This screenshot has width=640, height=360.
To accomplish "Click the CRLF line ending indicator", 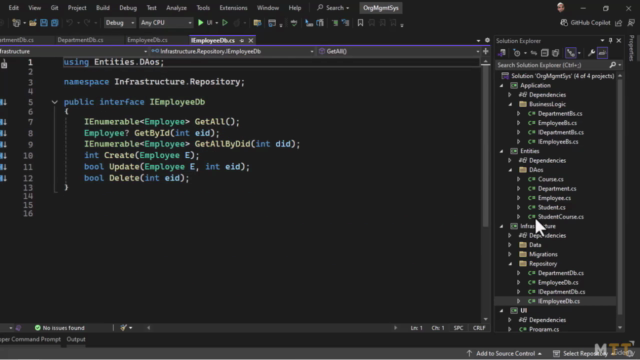I will pyautogui.click(x=479, y=328).
